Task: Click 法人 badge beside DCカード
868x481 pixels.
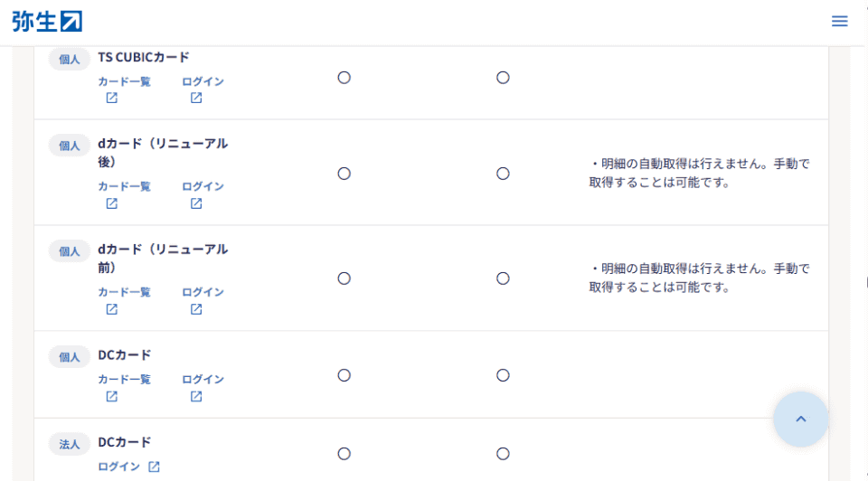Action: [70, 444]
